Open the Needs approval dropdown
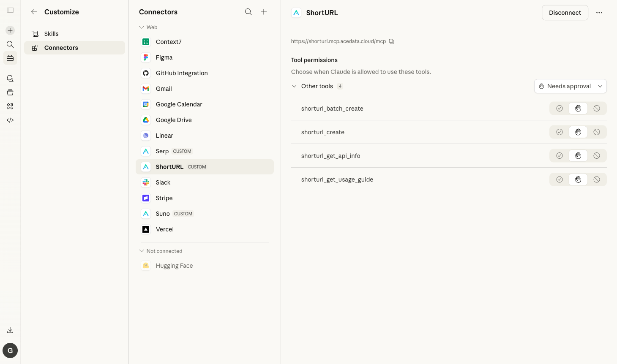Image resolution: width=617 pixels, height=364 pixels. coord(570,86)
